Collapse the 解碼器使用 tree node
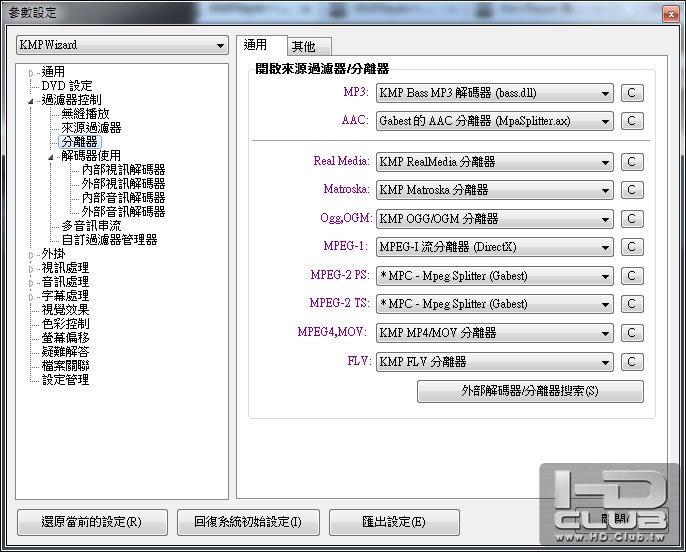 click(51, 157)
